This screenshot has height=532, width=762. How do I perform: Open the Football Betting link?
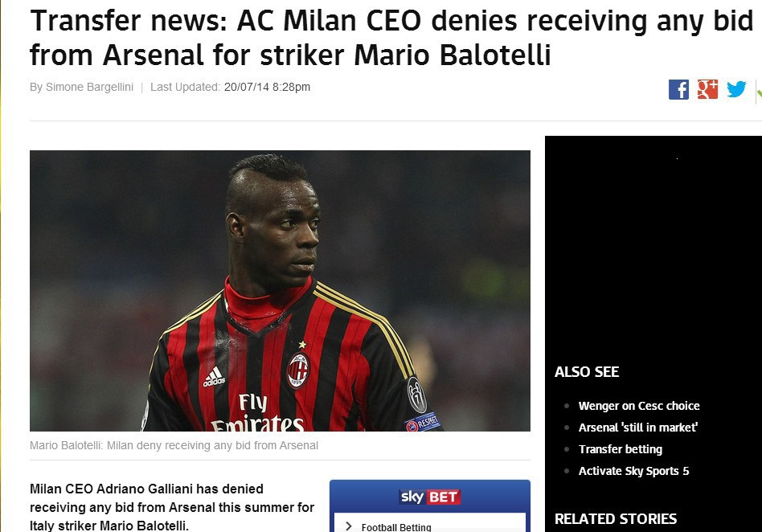(x=396, y=527)
